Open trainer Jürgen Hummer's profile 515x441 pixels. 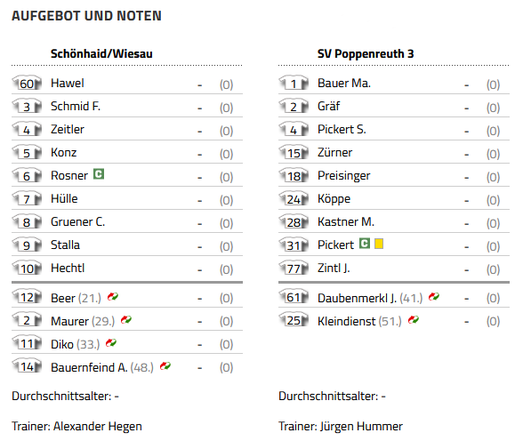point(361,426)
